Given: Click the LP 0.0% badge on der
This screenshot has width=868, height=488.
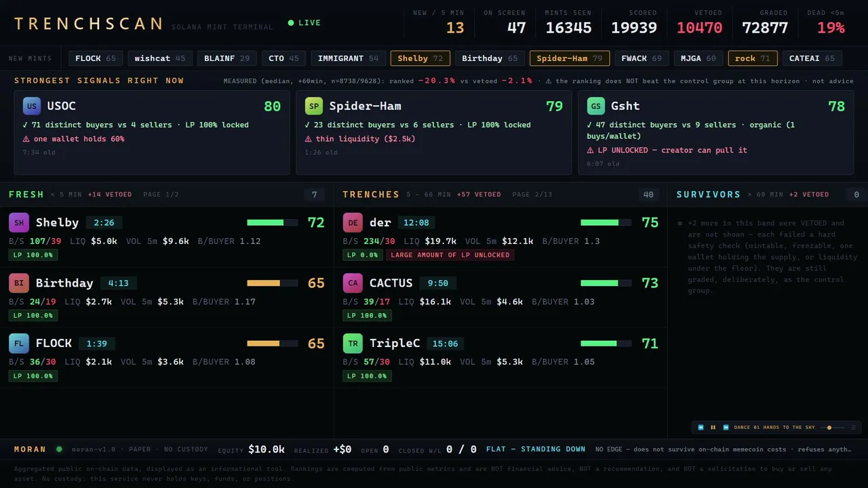Looking at the screenshot, I should (x=362, y=255).
